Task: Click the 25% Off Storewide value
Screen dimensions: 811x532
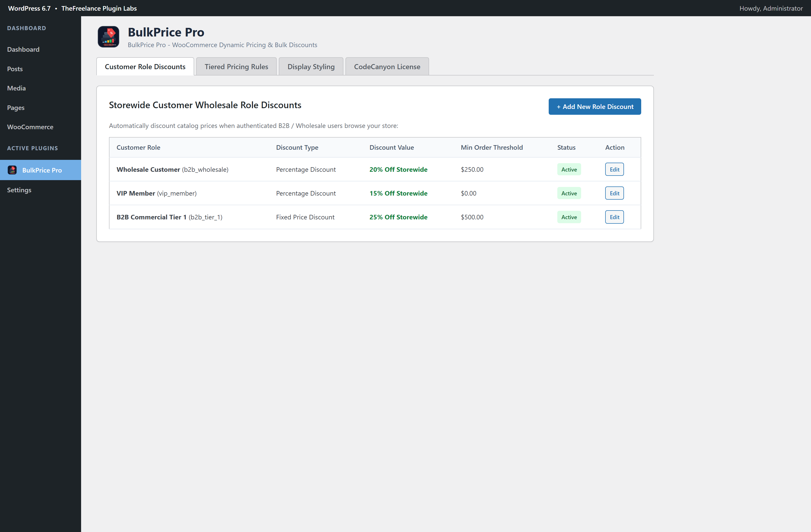Action: pos(398,217)
